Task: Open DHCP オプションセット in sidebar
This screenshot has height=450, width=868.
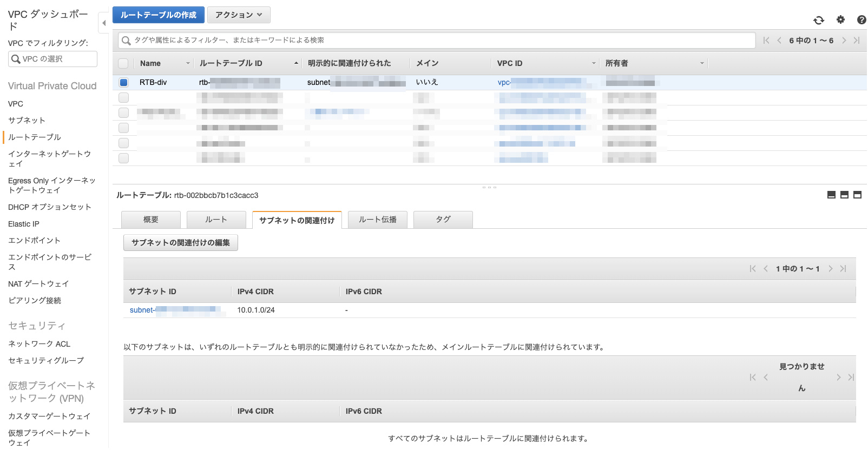Action: pyautogui.click(x=50, y=207)
